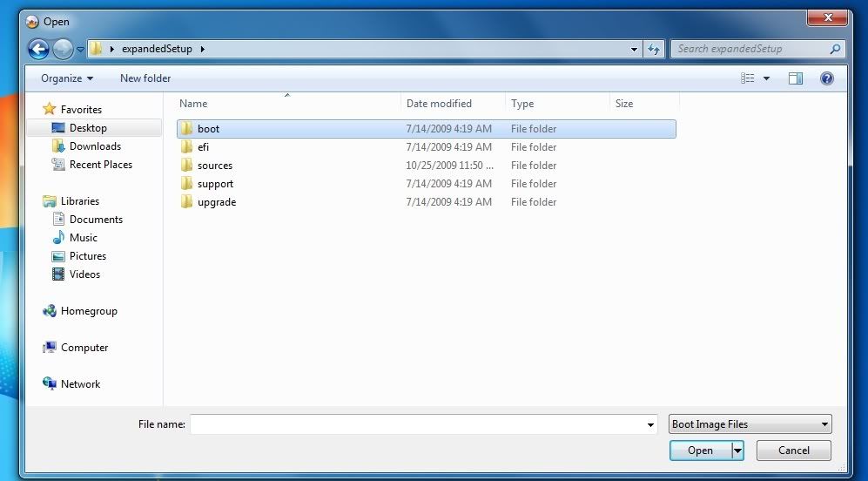Open the view options dropdown arrow
Image resolution: width=868 pixels, height=481 pixels.
[x=767, y=78]
